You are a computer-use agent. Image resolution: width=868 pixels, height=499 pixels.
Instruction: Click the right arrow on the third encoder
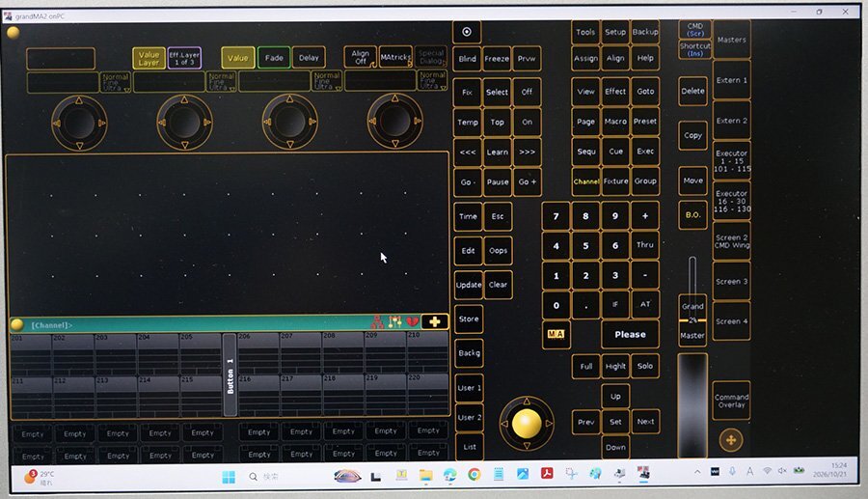[312, 122]
